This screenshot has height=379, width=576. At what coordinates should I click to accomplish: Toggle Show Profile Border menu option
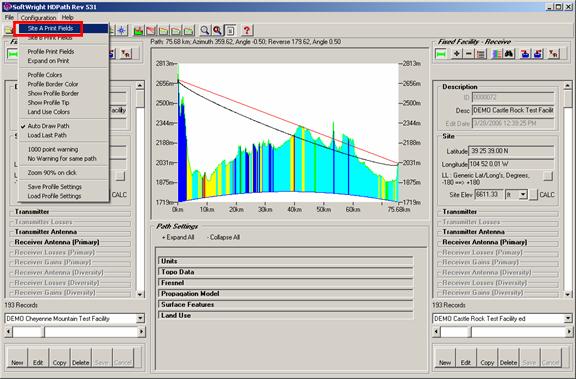point(53,93)
